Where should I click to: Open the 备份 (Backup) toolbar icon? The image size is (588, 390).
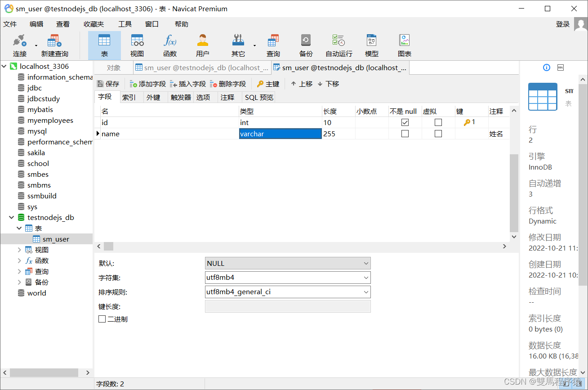click(306, 45)
